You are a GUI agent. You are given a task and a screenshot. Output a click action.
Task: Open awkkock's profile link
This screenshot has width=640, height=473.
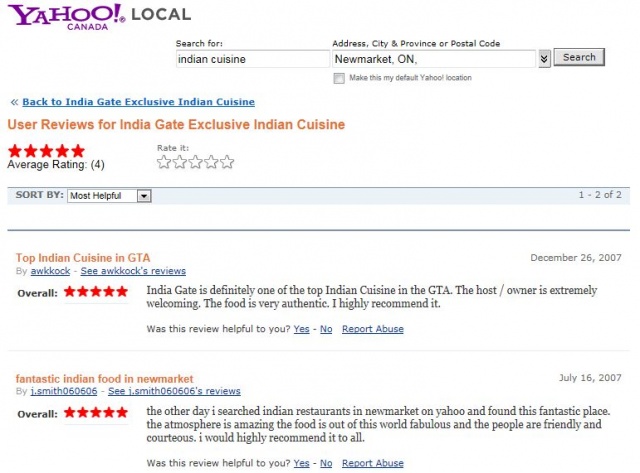pos(50,271)
